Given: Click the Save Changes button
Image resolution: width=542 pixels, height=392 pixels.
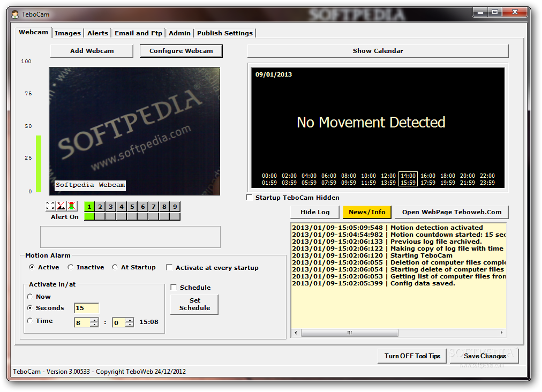Looking at the screenshot, I should click(485, 356).
